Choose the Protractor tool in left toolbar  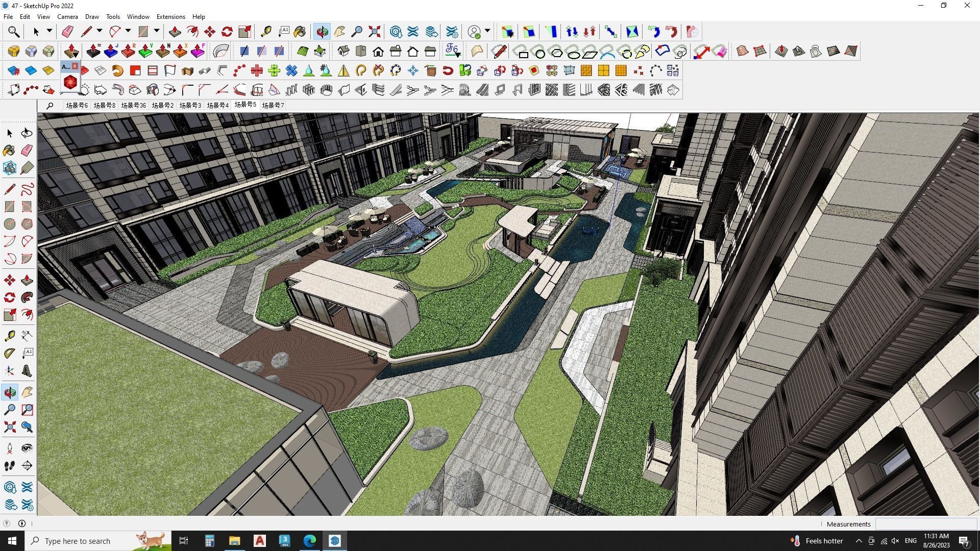[10, 353]
